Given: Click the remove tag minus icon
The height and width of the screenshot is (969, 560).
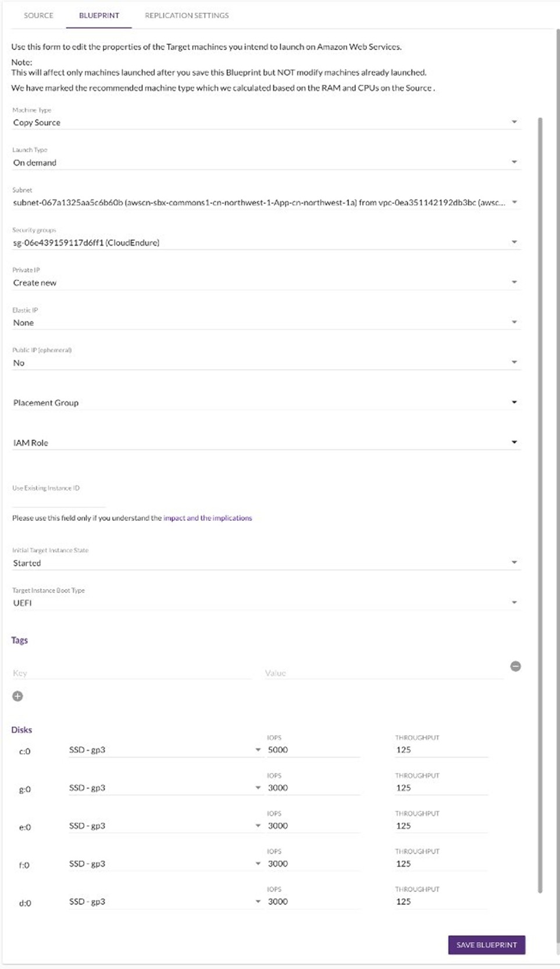Looking at the screenshot, I should pyautogui.click(x=515, y=666).
